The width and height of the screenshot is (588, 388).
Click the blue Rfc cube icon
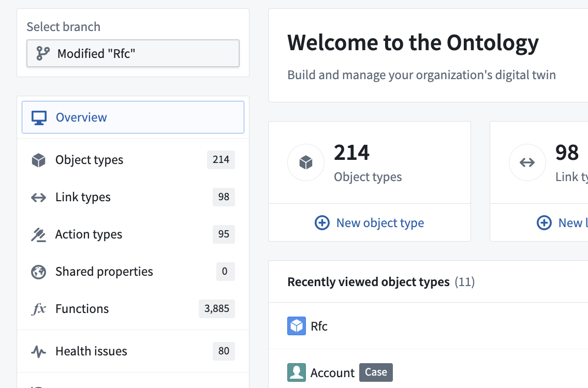point(297,326)
